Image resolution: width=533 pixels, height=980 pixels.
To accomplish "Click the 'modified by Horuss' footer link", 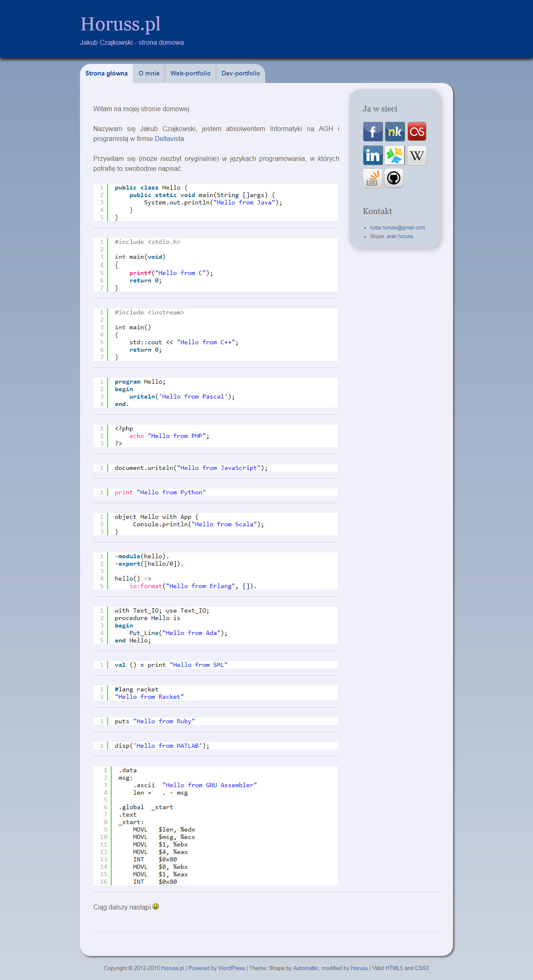I will [359, 968].
